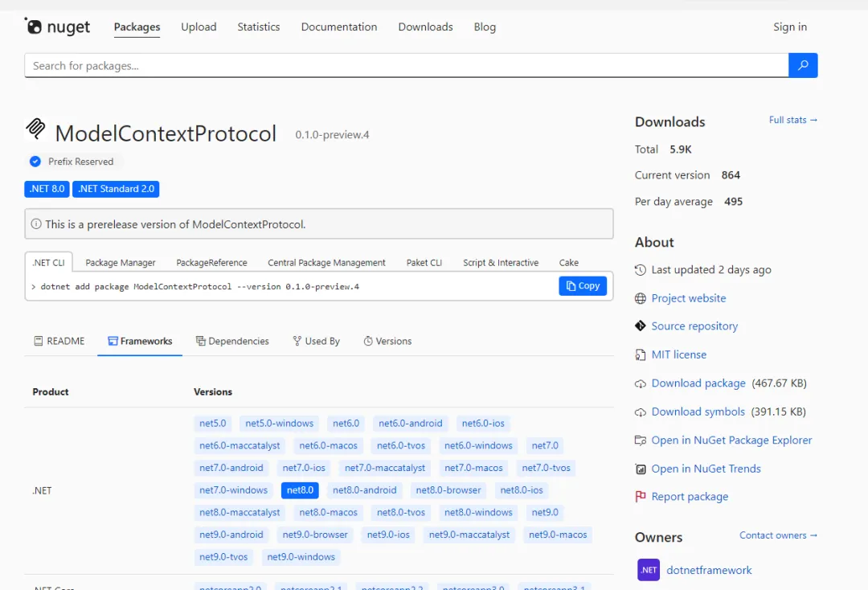Click the net9.0-macos framework tag
This screenshot has width=868, height=590.
point(558,535)
